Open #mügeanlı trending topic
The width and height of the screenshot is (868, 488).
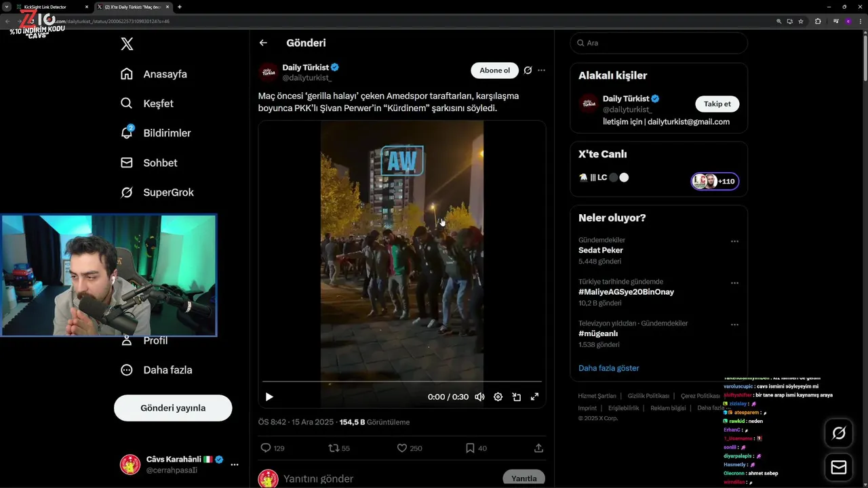point(598,333)
